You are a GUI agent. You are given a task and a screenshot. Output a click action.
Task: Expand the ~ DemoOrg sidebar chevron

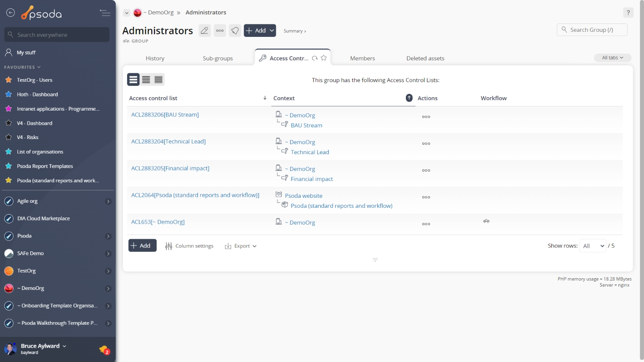tap(108, 289)
